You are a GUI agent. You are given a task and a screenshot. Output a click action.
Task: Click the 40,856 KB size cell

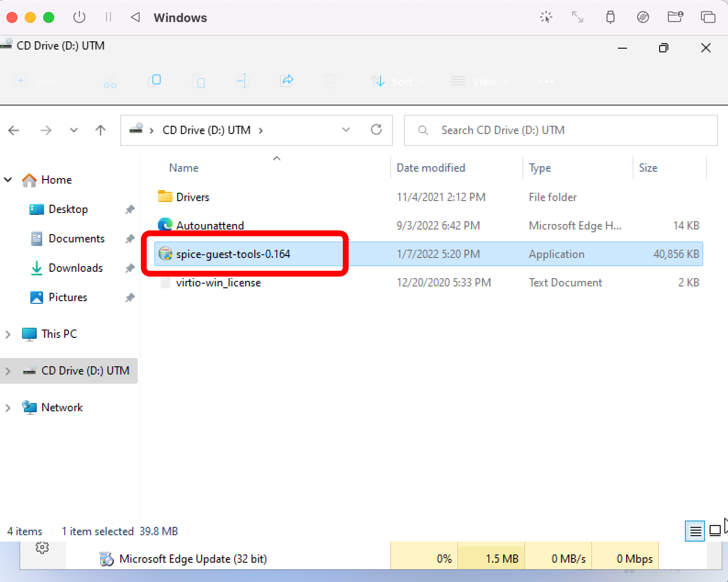point(676,254)
